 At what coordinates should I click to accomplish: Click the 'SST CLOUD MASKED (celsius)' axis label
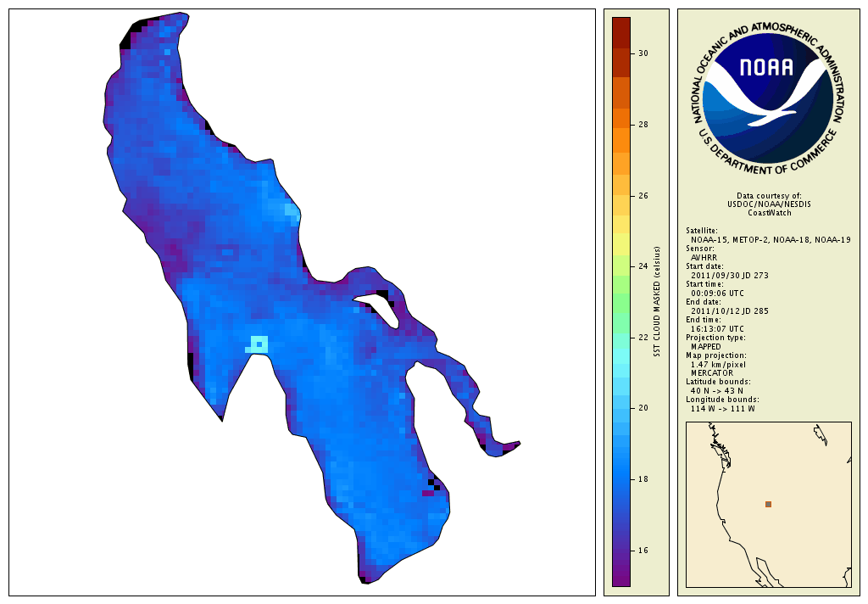point(657,302)
